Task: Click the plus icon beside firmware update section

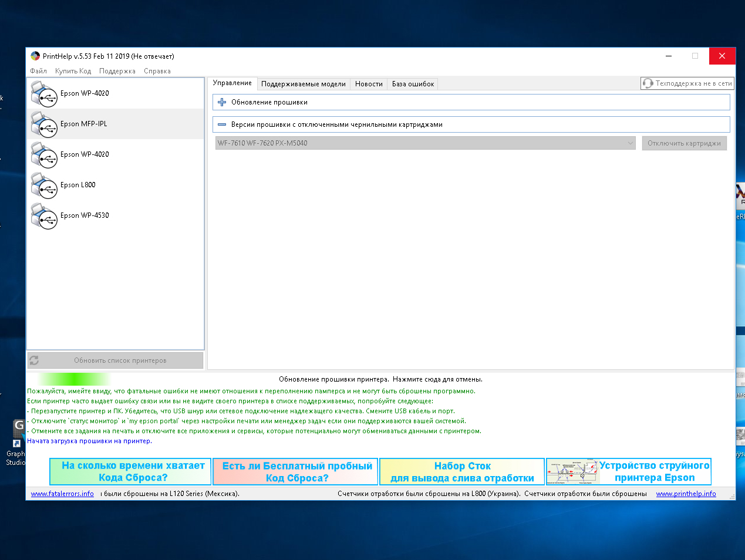Action: pos(222,102)
